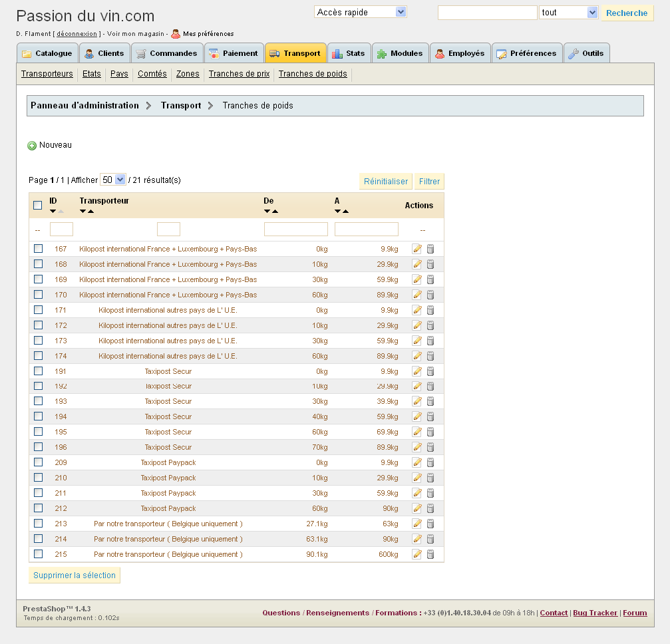This screenshot has width=670, height=644.
Task: Open the Tranches de prix link
Action: pyautogui.click(x=240, y=73)
